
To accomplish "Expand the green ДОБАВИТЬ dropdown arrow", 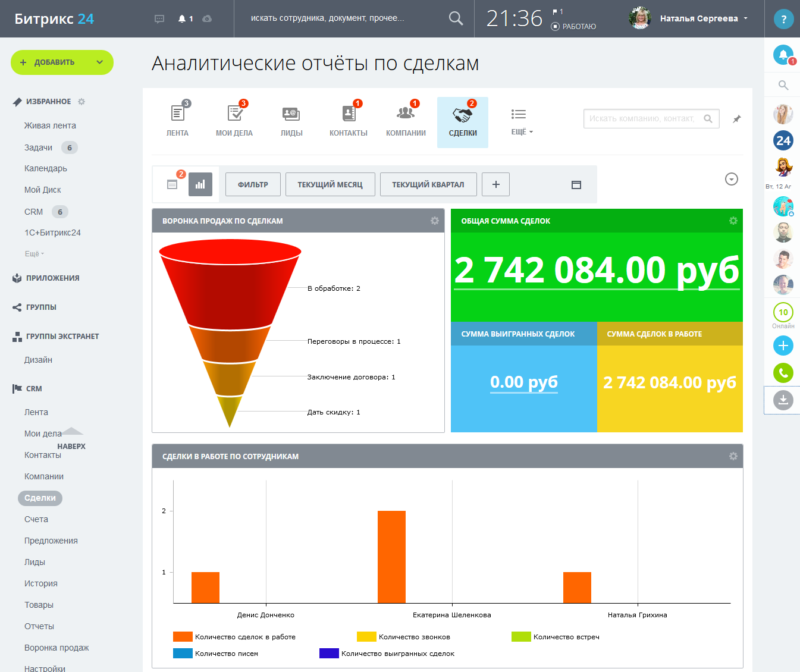I will pyautogui.click(x=100, y=62).
